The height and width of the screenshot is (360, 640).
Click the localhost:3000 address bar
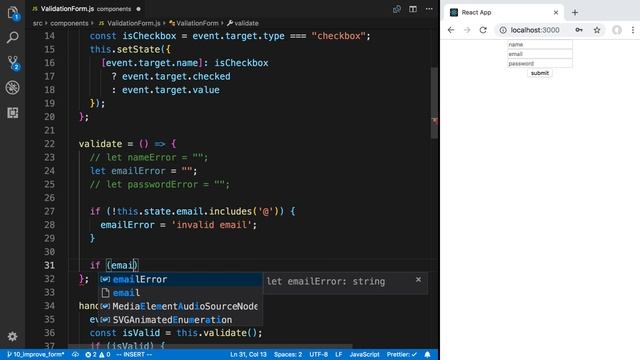coord(535,30)
